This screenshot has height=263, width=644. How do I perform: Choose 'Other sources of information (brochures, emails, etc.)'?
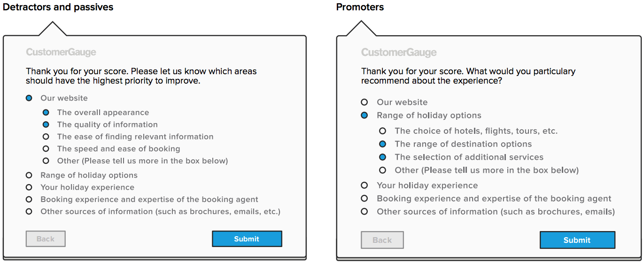[29, 211]
